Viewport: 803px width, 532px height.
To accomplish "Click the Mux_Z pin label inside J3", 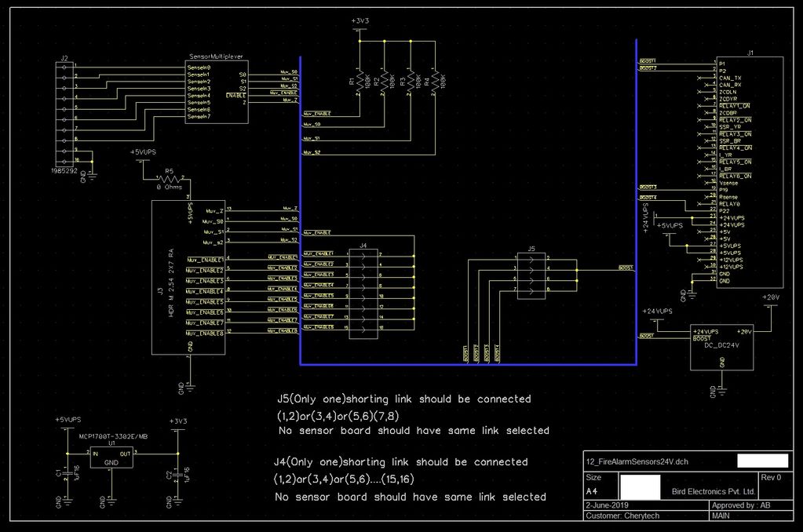I will pos(214,211).
